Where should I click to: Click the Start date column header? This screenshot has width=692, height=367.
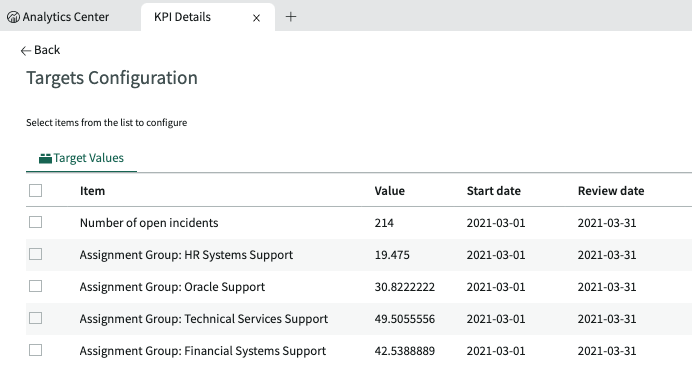tap(494, 191)
